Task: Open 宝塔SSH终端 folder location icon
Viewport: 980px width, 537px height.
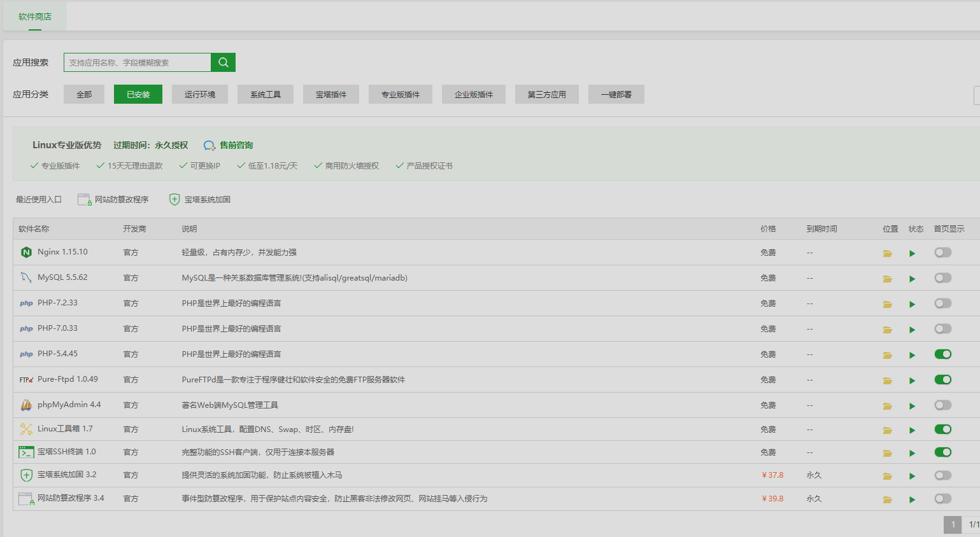Action: [x=888, y=453]
